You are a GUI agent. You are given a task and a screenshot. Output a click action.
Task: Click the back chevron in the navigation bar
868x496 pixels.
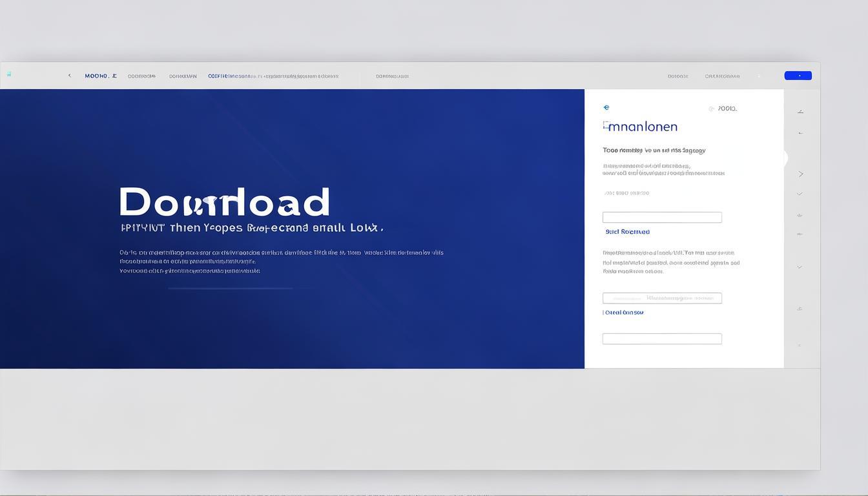tap(70, 76)
